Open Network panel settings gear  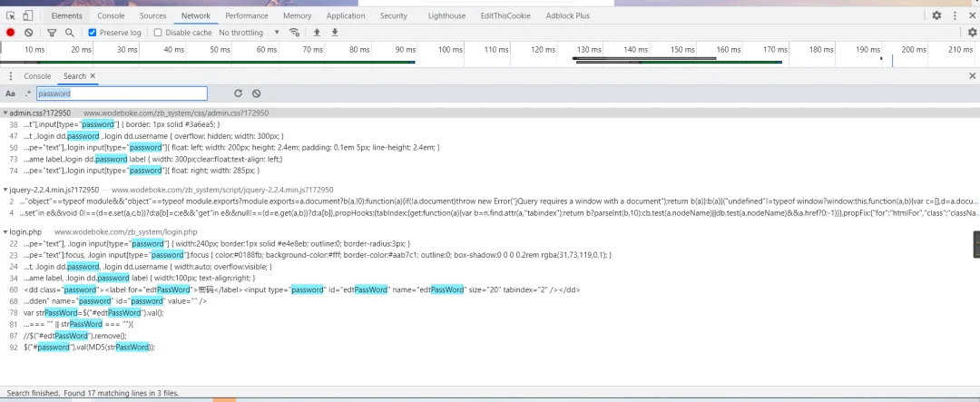click(x=972, y=33)
